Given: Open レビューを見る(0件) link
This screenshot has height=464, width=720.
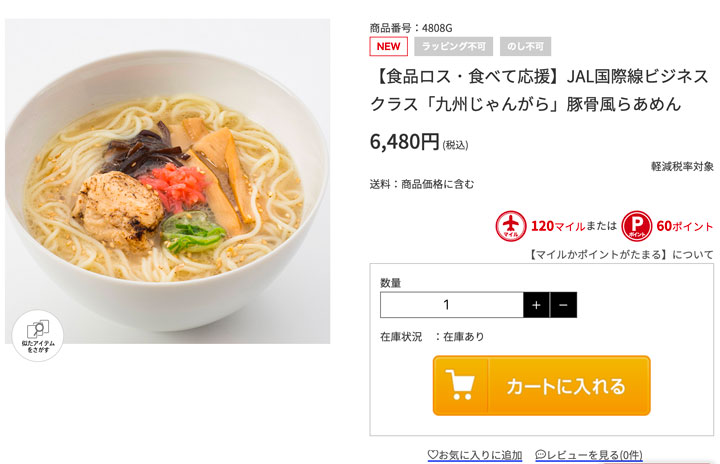Looking at the screenshot, I should click(x=589, y=455).
